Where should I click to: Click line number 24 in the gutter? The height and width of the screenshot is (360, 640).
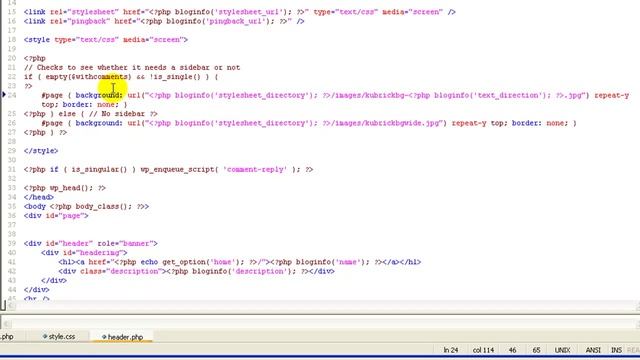11,95
